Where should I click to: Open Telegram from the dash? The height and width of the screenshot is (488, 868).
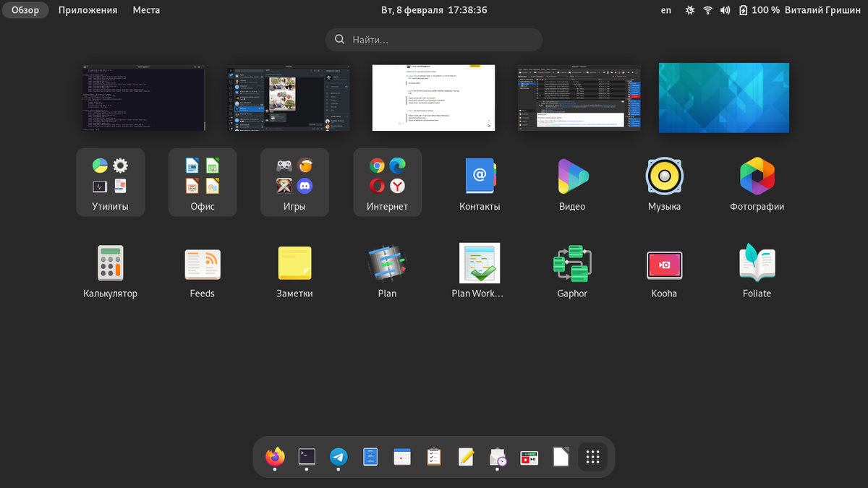pos(339,457)
